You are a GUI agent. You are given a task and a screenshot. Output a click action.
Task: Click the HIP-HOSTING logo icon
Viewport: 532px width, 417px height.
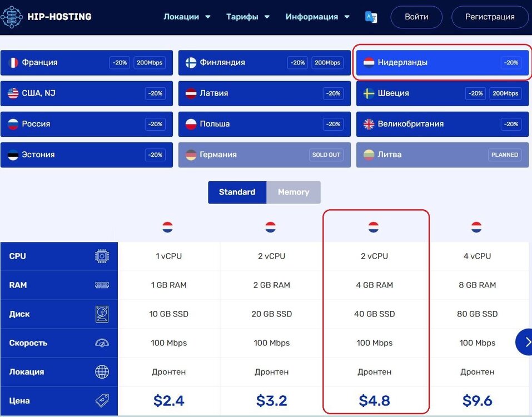[x=11, y=17]
